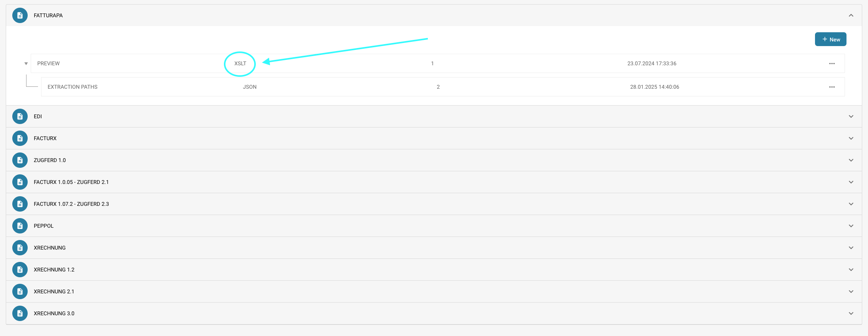Click the XSLT type cell
This screenshot has width=868, height=336.
point(240,63)
